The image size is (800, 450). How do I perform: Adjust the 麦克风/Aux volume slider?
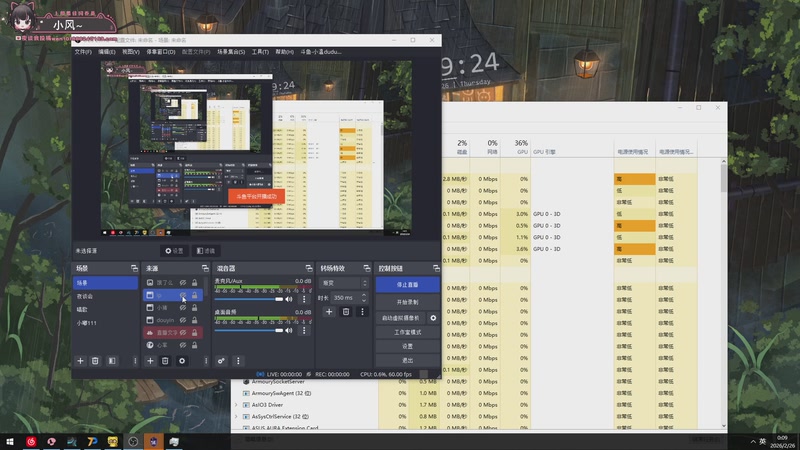(249, 299)
